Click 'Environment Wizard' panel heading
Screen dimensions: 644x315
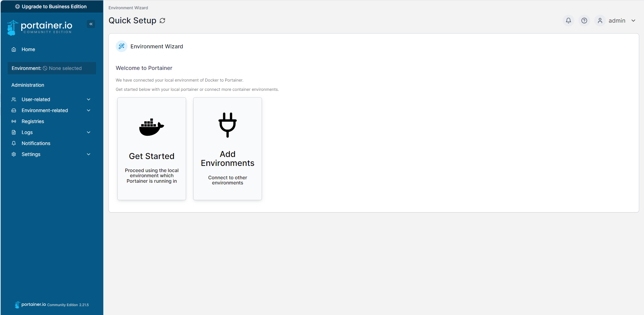pos(157,46)
